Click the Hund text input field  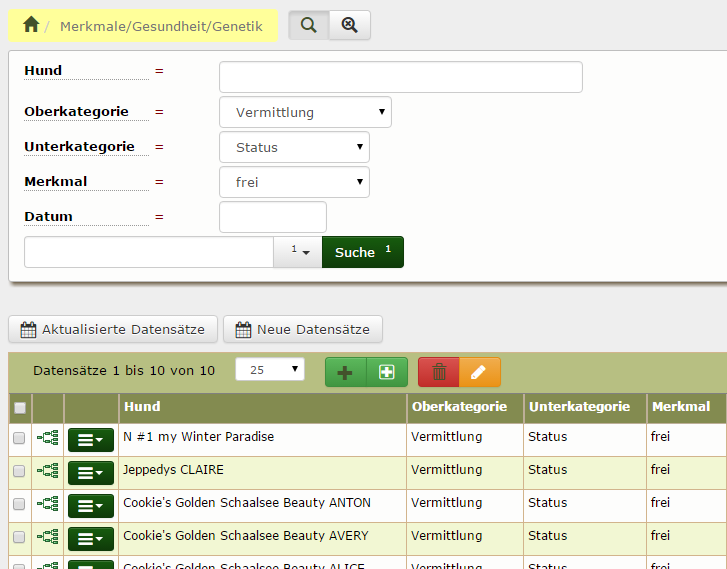point(400,77)
